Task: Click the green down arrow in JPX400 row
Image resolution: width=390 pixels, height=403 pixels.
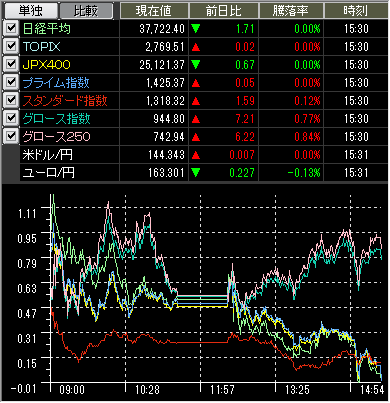Action: point(196,65)
